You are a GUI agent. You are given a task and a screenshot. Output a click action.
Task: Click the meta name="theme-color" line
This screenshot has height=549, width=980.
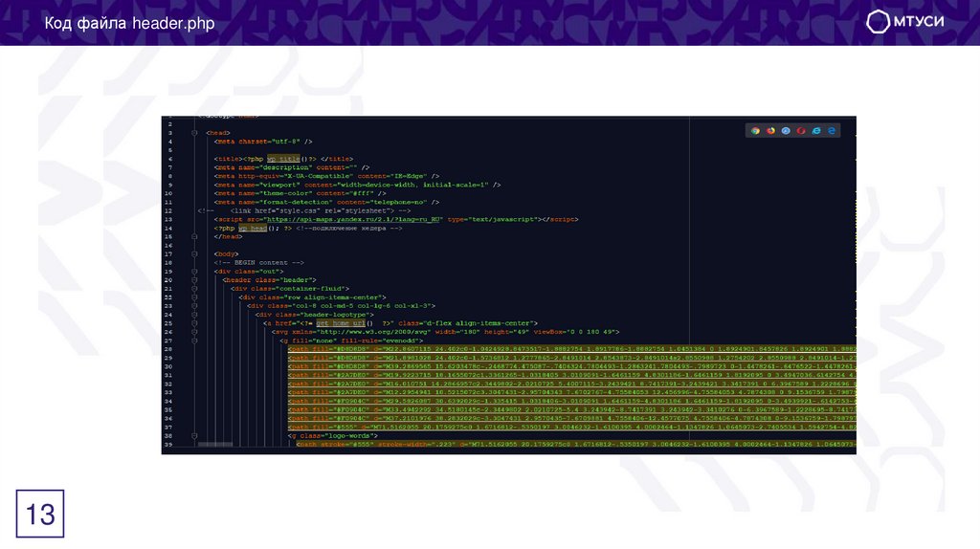point(300,193)
